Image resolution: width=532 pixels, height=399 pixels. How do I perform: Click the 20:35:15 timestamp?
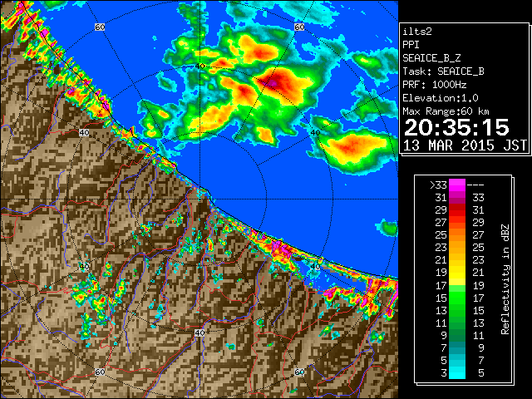[x=456, y=127]
